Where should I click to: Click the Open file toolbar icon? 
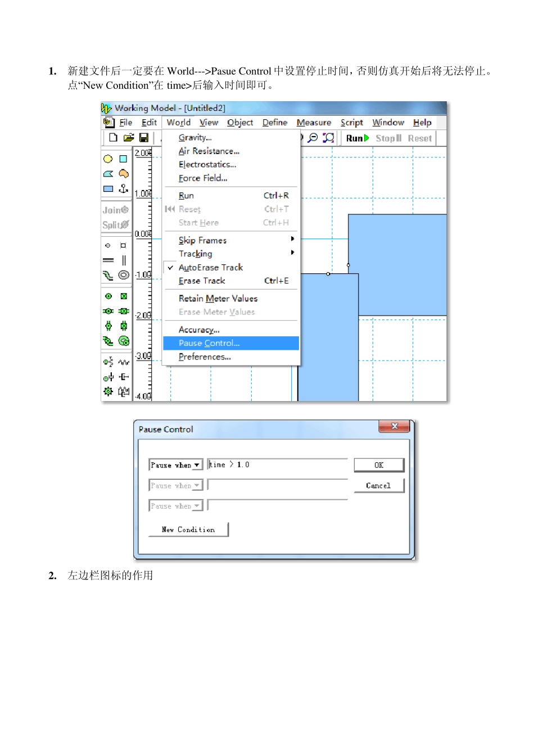(x=129, y=138)
